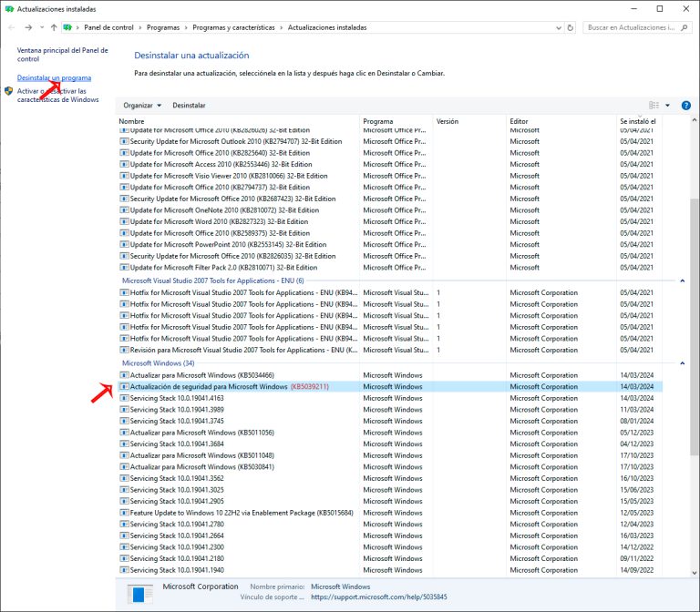Click Actualizaciones instaladas breadcrumb

pos(327,27)
